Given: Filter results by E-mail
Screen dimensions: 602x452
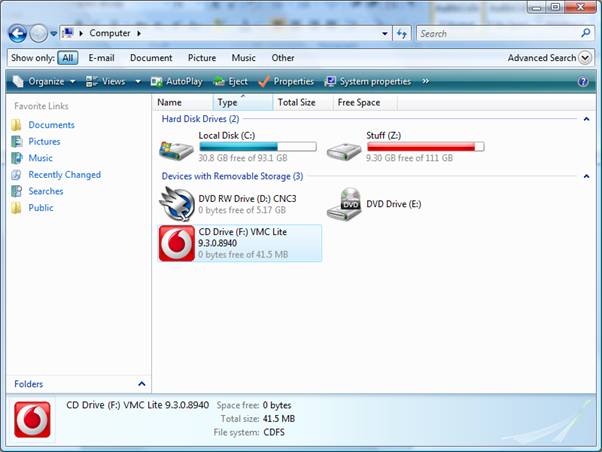Looking at the screenshot, I should click(x=101, y=58).
